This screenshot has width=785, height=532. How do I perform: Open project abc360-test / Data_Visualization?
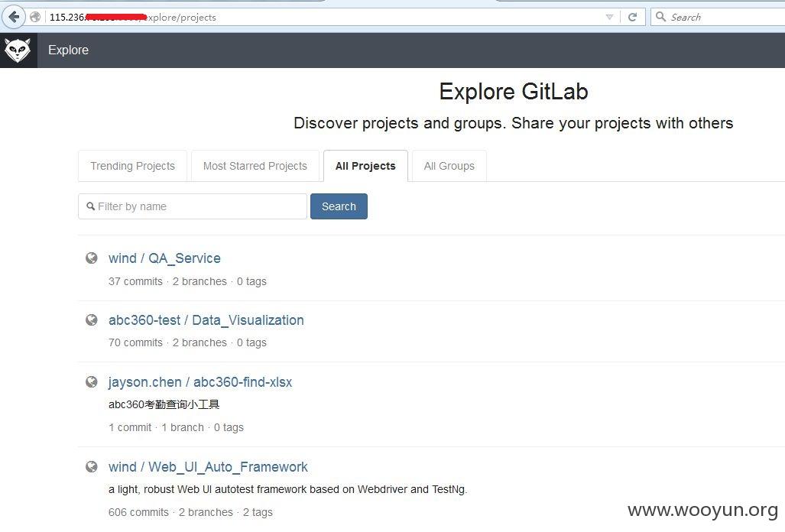pos(206,320)
